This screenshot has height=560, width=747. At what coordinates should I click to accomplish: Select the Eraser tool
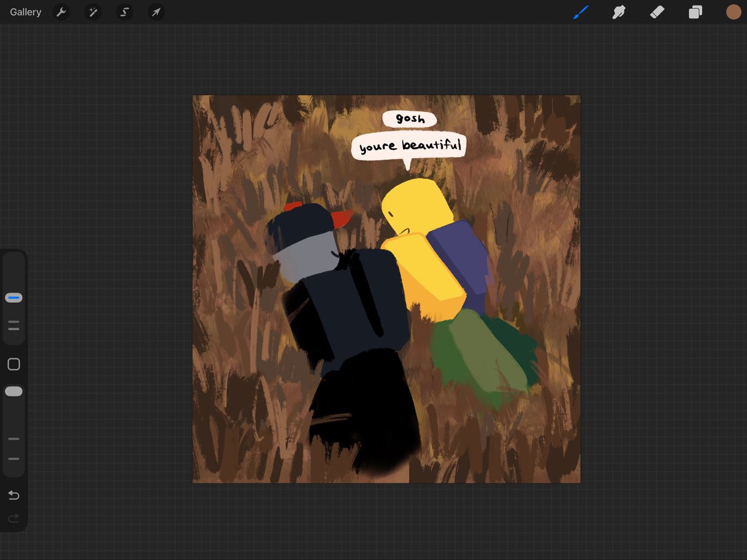point(657,12)
